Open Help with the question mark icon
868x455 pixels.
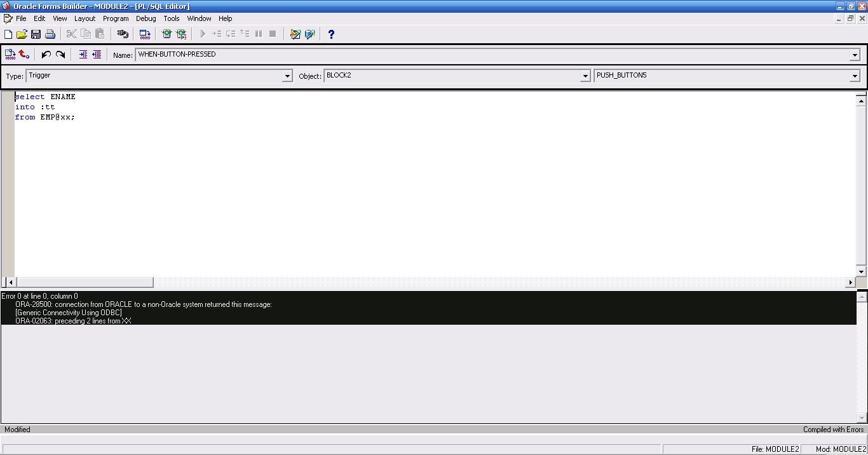(x=330, y=34)
